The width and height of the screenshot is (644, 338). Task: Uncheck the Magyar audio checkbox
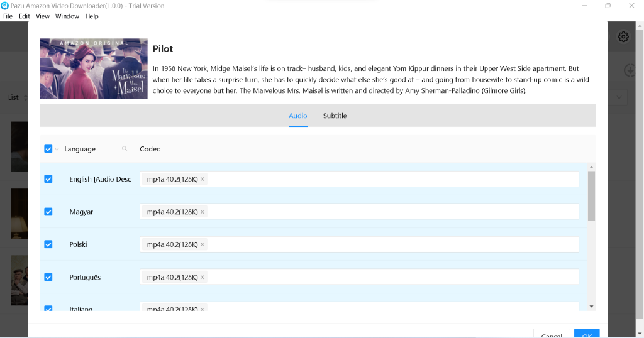click(x=48, y=212)
